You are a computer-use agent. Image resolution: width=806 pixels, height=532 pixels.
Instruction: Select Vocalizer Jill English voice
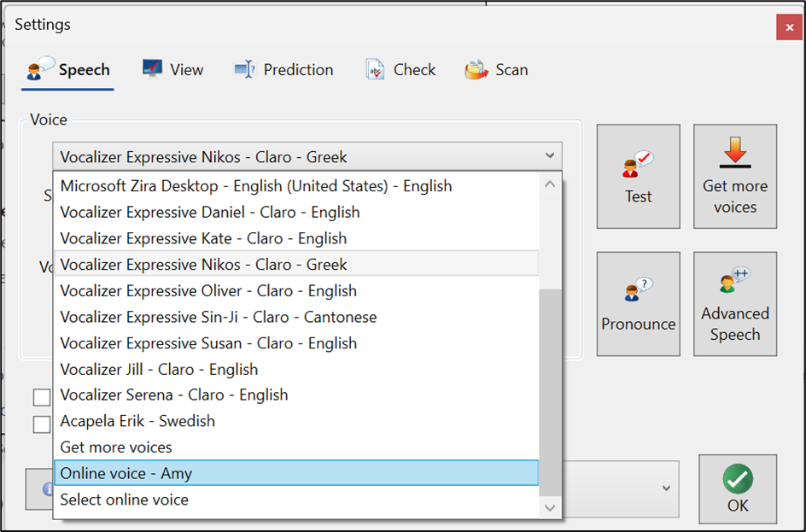pyautogui.click(x=296, y=370)
